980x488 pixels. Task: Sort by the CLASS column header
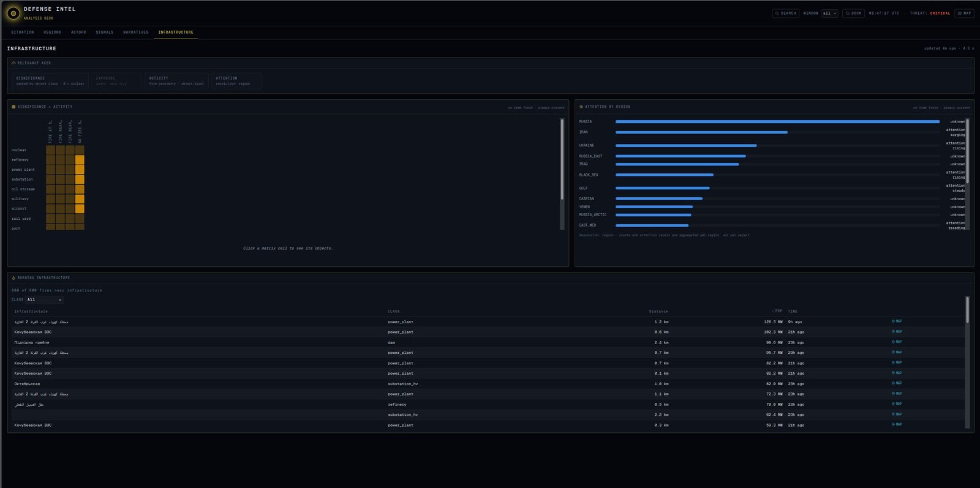pos(393,312)
